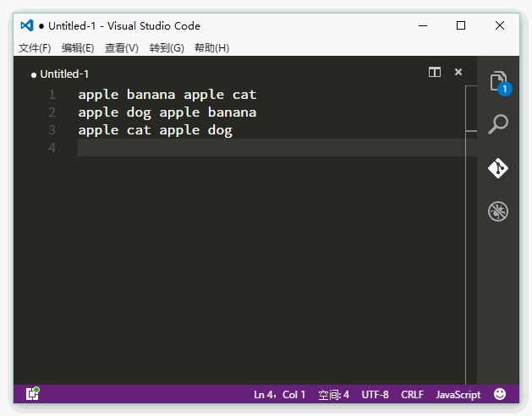Click the word dog on line 2
The height and width of the screenshot is (416, 532).
139,112
